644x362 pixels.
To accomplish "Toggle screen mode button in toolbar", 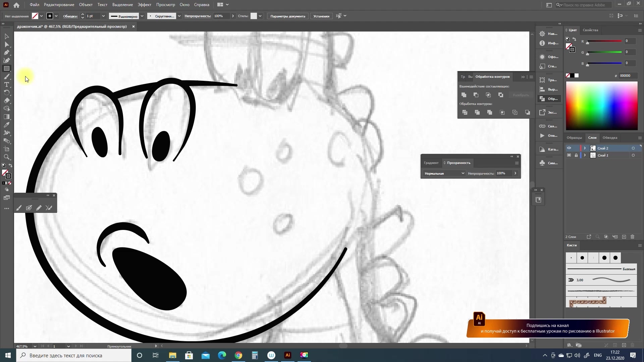I will [x=7, y=198].
